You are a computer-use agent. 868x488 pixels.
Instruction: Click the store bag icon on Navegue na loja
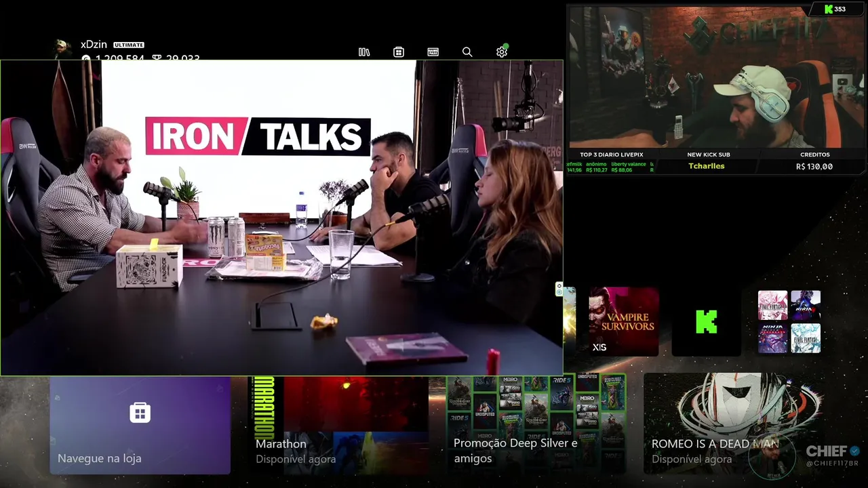pos(140,413)
